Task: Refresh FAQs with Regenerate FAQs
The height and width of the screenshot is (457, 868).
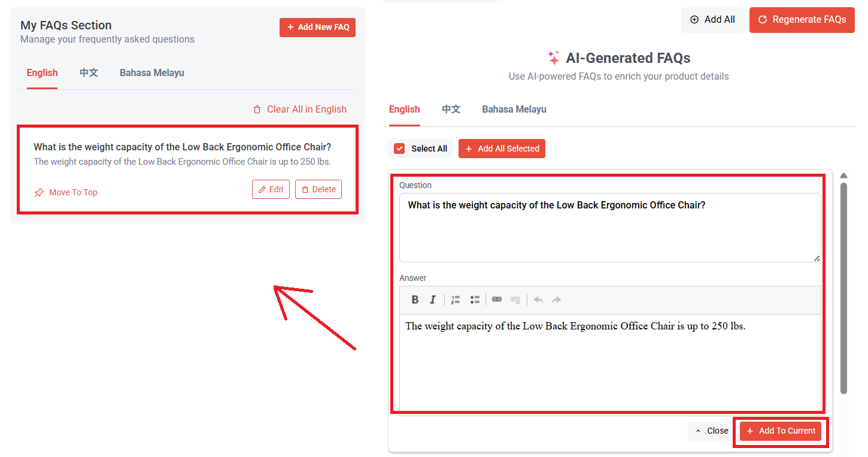Action: [802, 20]
